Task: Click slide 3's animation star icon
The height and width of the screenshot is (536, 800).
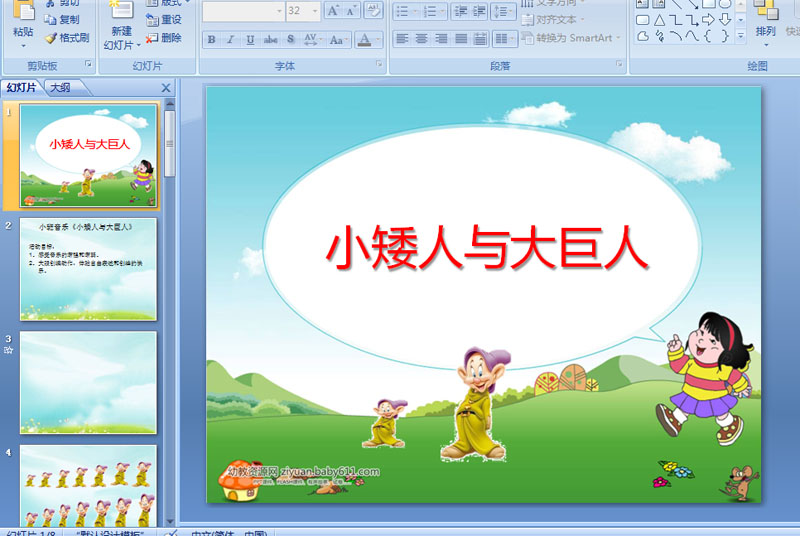Action: pos(8,350)
